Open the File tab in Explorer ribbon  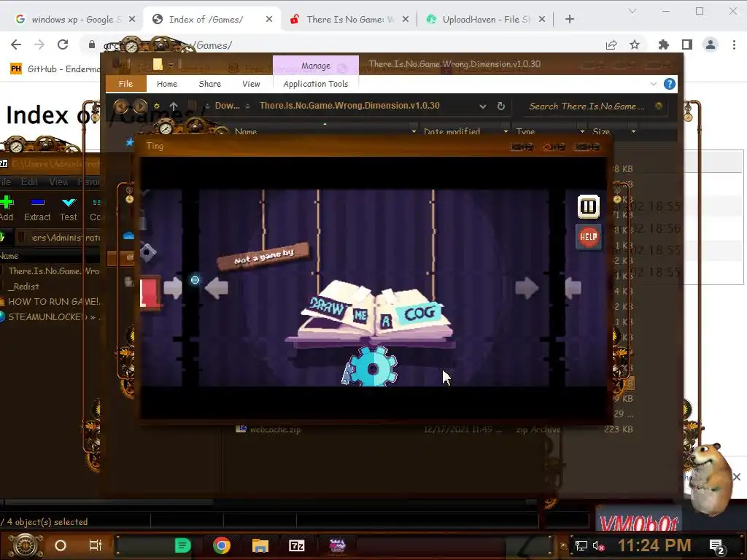coord(125,84)
